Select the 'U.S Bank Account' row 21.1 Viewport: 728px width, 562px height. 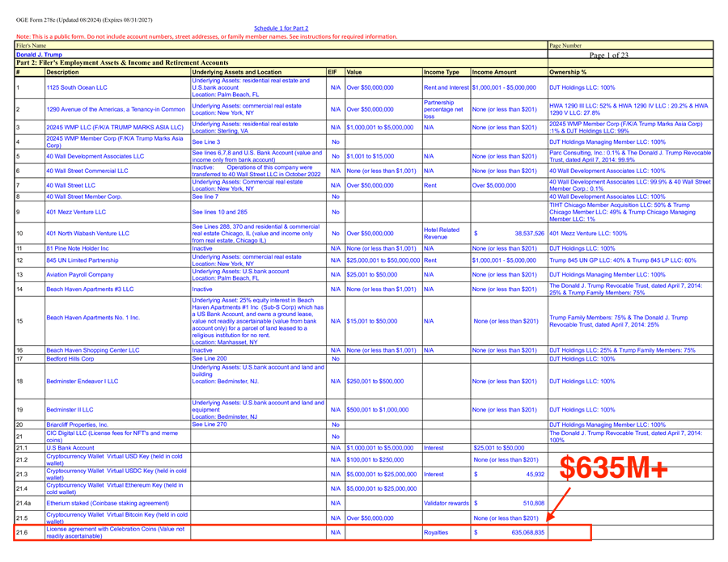tap(70, 448)
